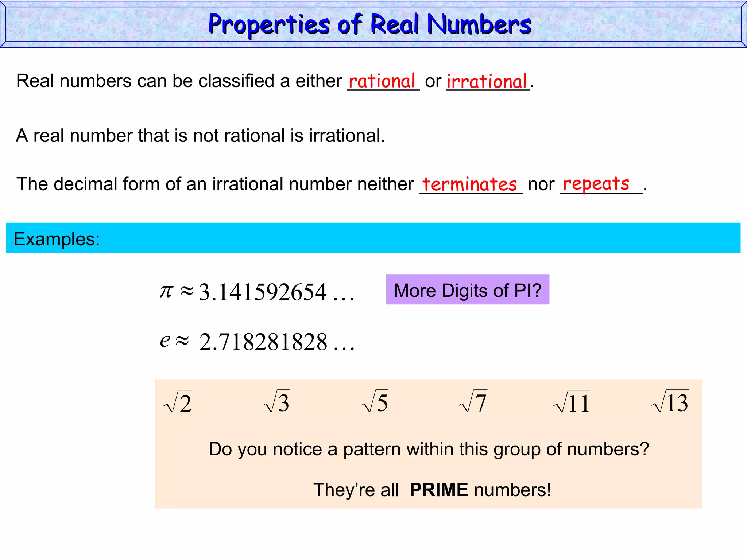This screenshot has height=560, width=747.
Task: Click the square root of 11
Action: pyautogui.click(x=572, y=402)
